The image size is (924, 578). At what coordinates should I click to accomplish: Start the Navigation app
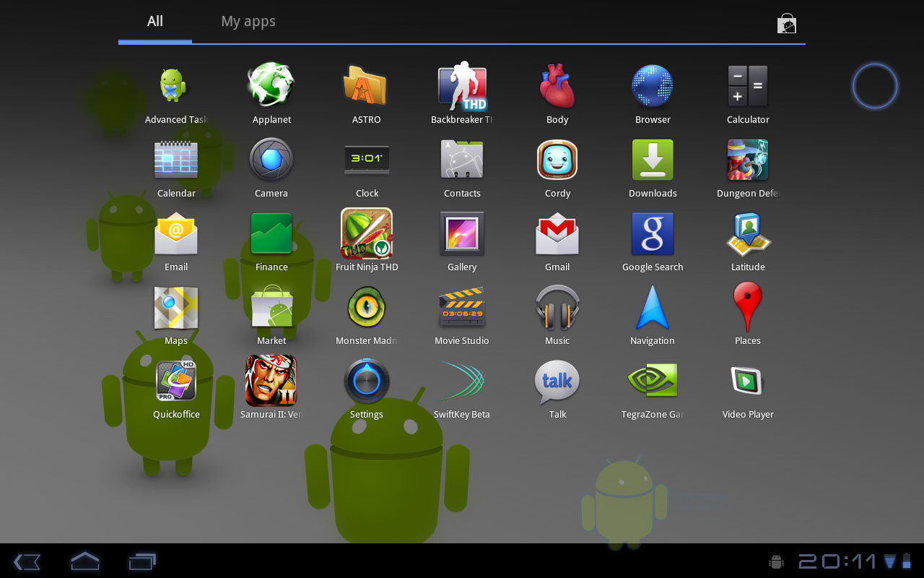pos(653,308)
